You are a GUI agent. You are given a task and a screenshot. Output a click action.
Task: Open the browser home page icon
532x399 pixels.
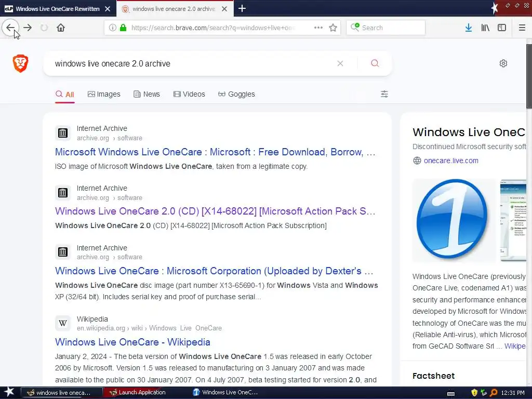tap(61, 28)
